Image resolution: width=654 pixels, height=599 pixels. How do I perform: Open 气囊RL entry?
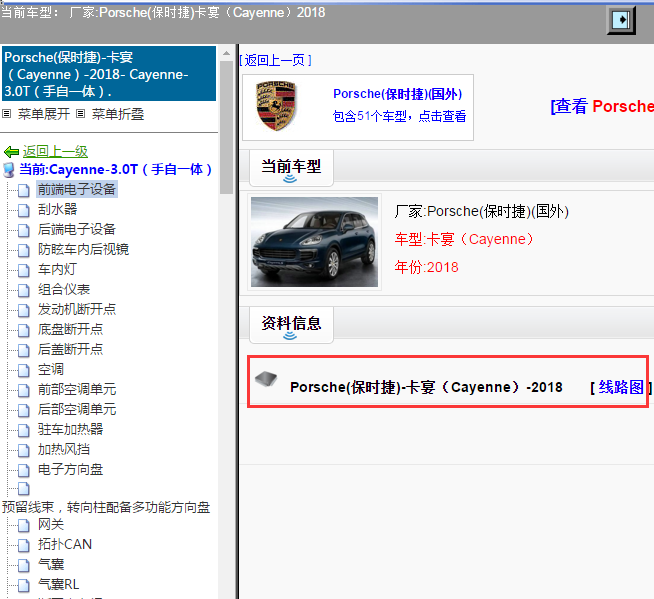tap(58, 585)
